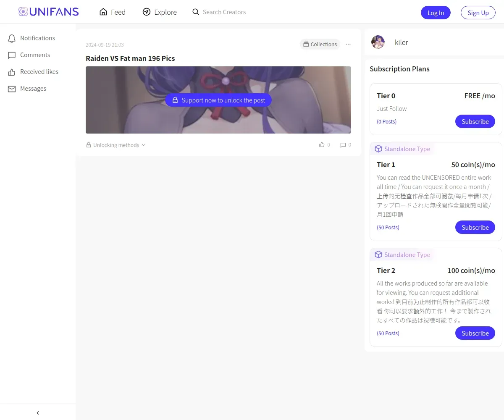Open the Feed home icon
504x420 pixels.
(x=103, y=12)
